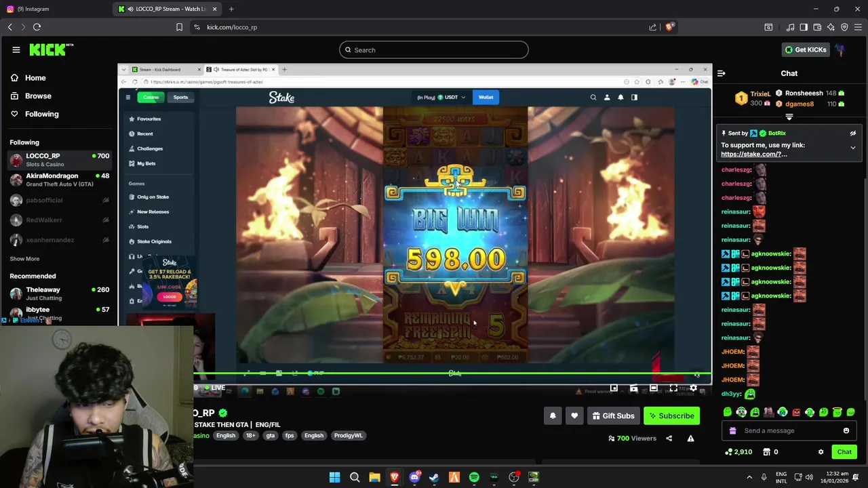
Task: Open Spotify from the taskbar
Action: pos(474,478)
